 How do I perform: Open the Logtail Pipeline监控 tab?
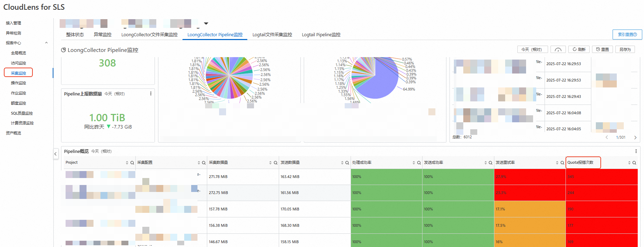pyautogui.click(x=321, y=35)
